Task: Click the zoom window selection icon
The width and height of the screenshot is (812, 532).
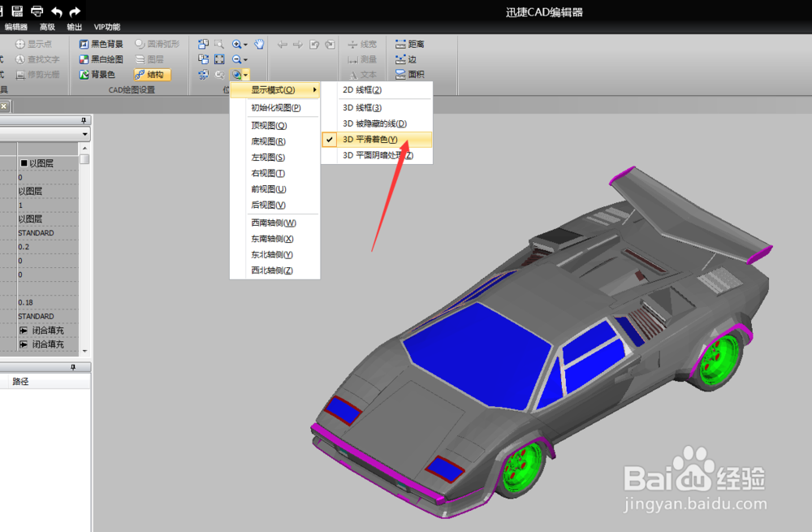Action: (219, 44)
